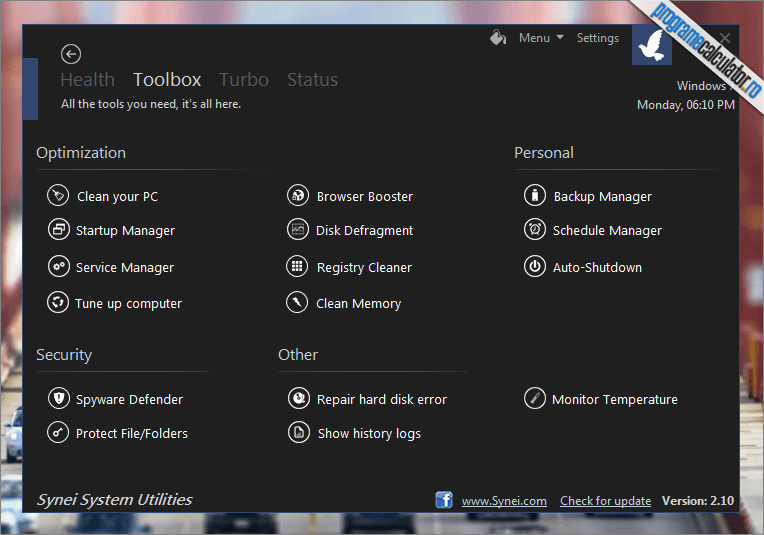Image resolution: width=764 pixels, height=535 pixels.
Task: Click the Auto-Shutdown power icon
Action: [x=535, y=267]
